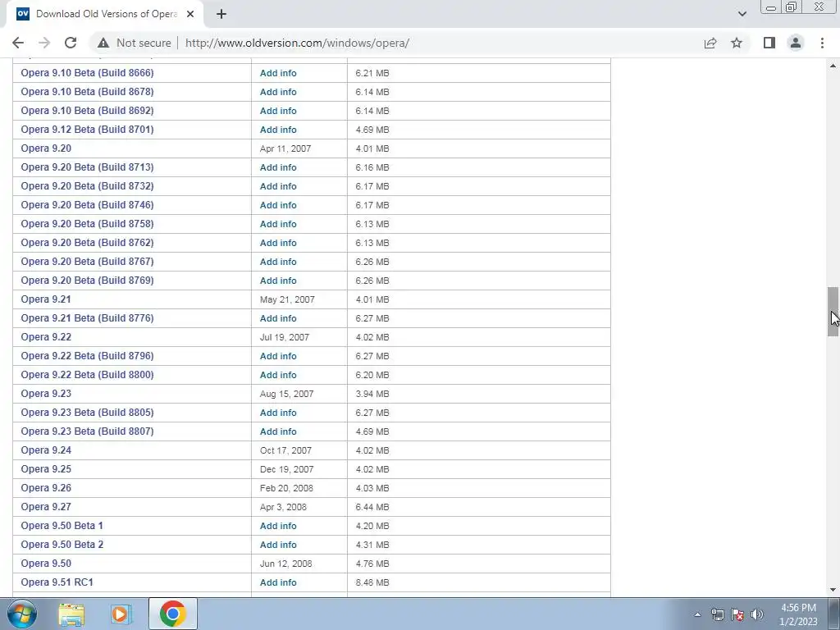The height and width of the screenshot is (630, 840).
Task: Open Opera 9.20 Beta (Build 8769) link
Action: (x=87, y=281)
